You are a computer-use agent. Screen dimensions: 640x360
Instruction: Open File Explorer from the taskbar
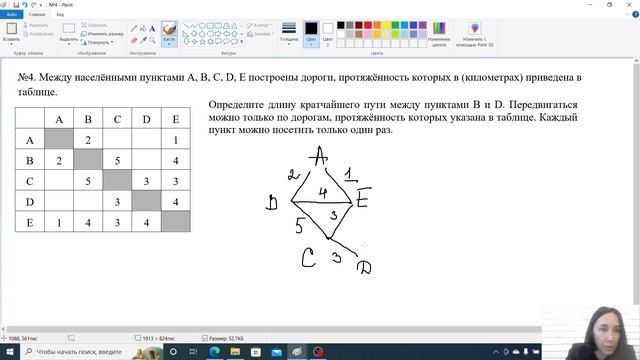click(x=235, y=352)
